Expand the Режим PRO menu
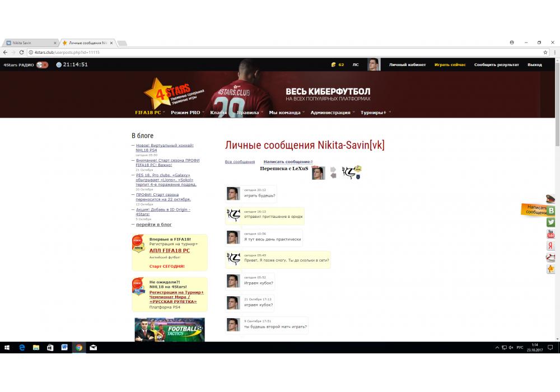This screenshot has width=560, height=392. click(186, 113)
